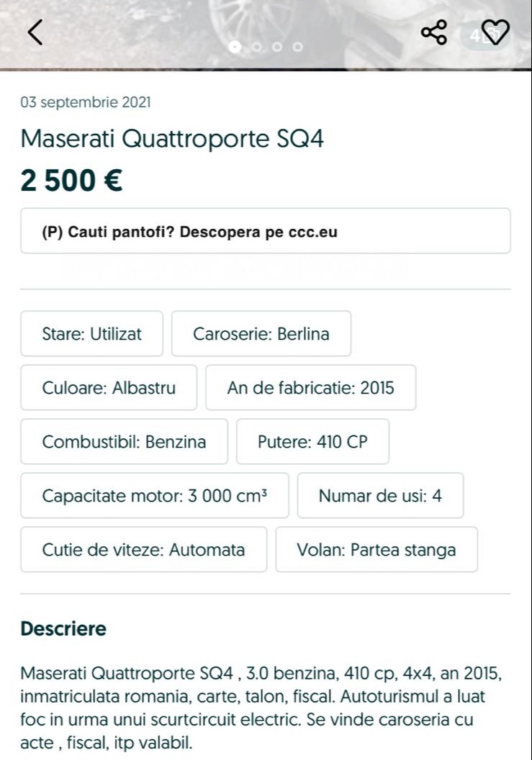Tap the 2 500 € price

(71, 181)
